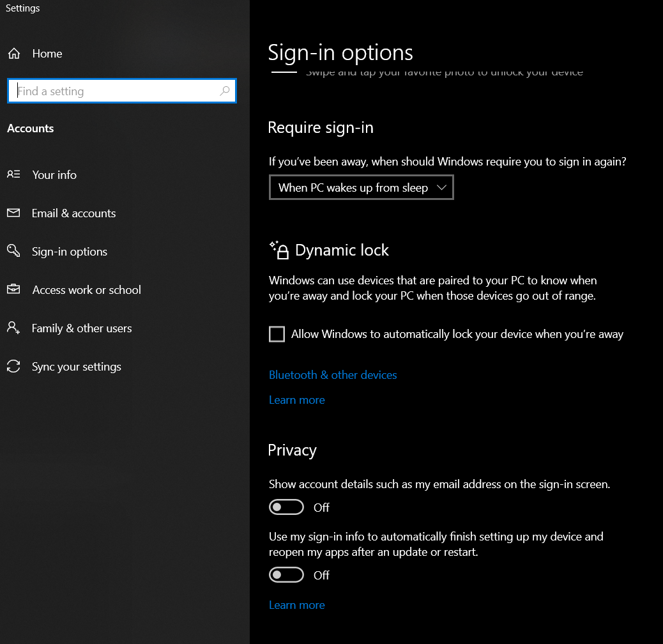The width and height of the screenshot is (663, 644).
Task: Select the Your info person icon
Action: [x=13, y=174]
